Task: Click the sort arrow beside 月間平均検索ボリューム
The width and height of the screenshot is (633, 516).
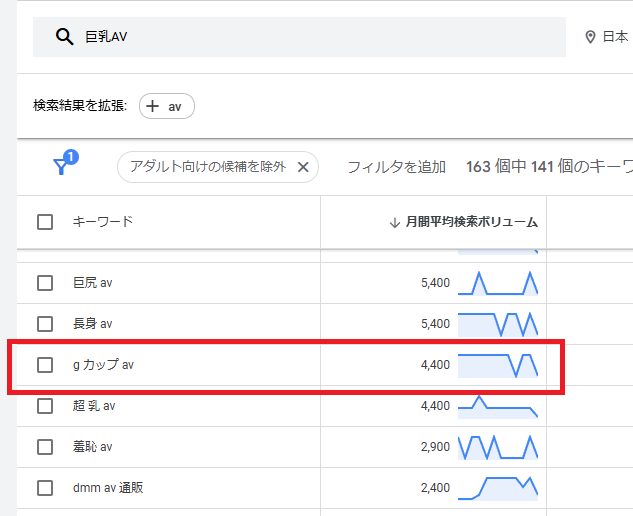Action: 394,222
